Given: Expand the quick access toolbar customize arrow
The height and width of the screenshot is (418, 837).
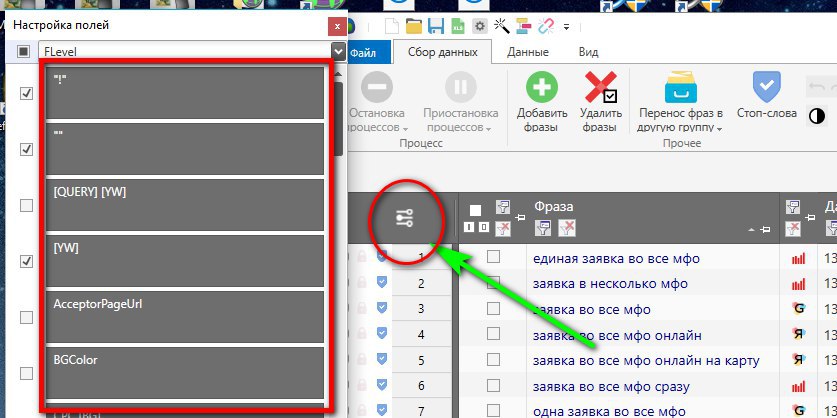Looking at the screenshot, I should [x=567, y=26].
